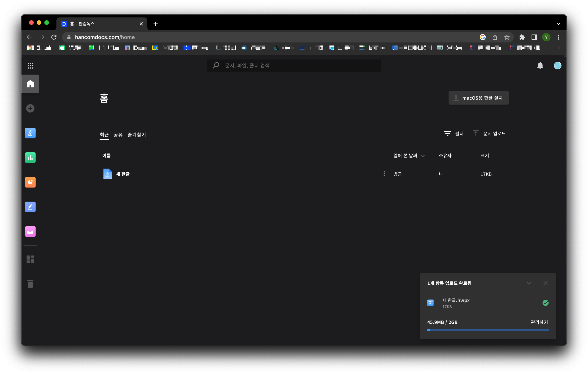Click the storage usage progress bar
588x374 pixels.
click(488, 330)
